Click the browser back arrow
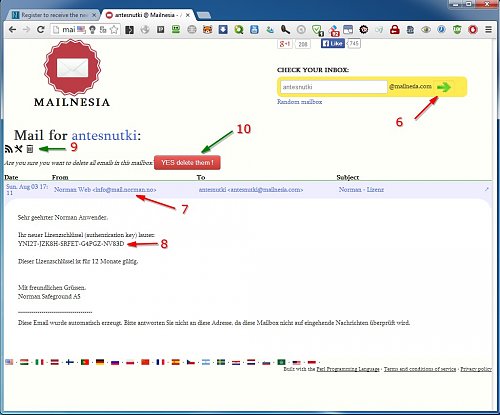The image size is (500, 415). coord(12,29)
